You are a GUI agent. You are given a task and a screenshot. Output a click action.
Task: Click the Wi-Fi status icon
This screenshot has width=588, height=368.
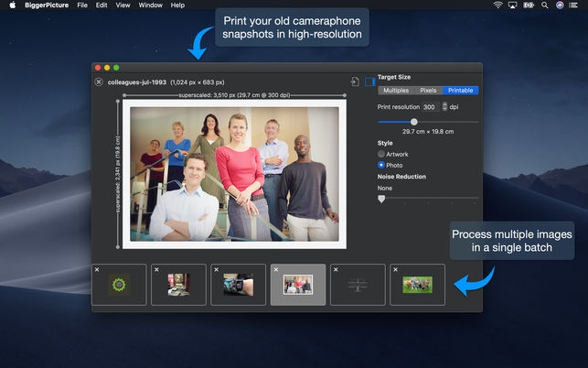point(498,5)
